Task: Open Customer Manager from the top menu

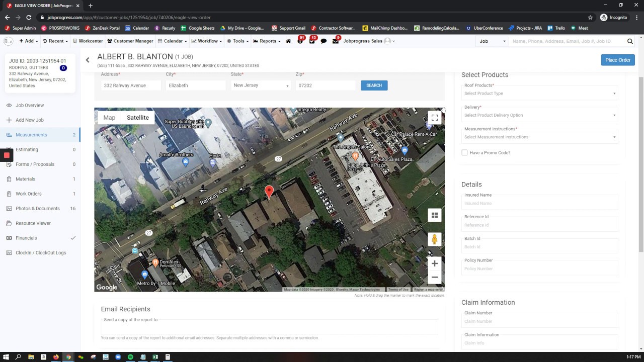Action: pos(130,41)
